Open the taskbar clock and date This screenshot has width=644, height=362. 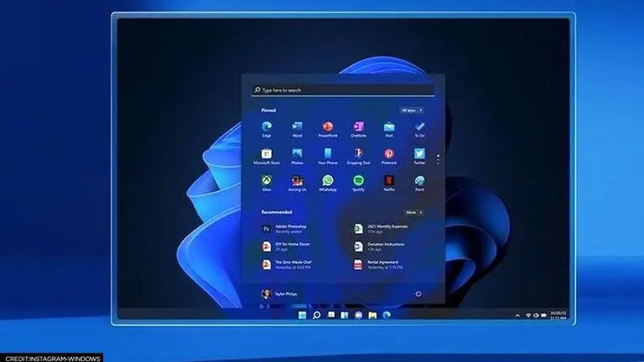[x=558, y=315]
